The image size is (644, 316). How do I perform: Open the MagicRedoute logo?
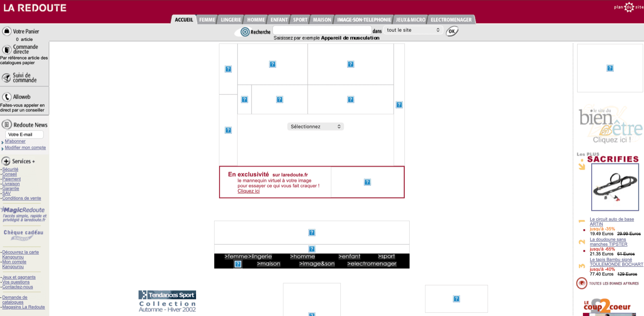24,214
